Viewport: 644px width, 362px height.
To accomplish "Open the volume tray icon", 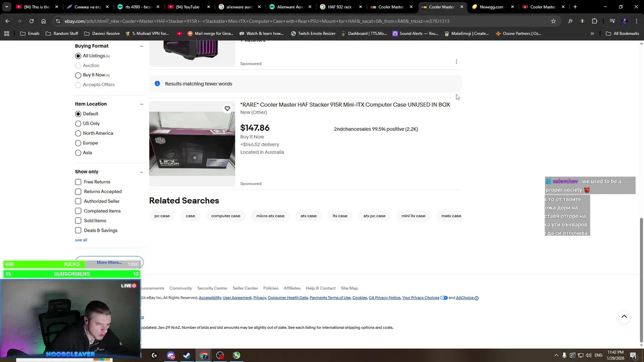I will pos(589,355).
